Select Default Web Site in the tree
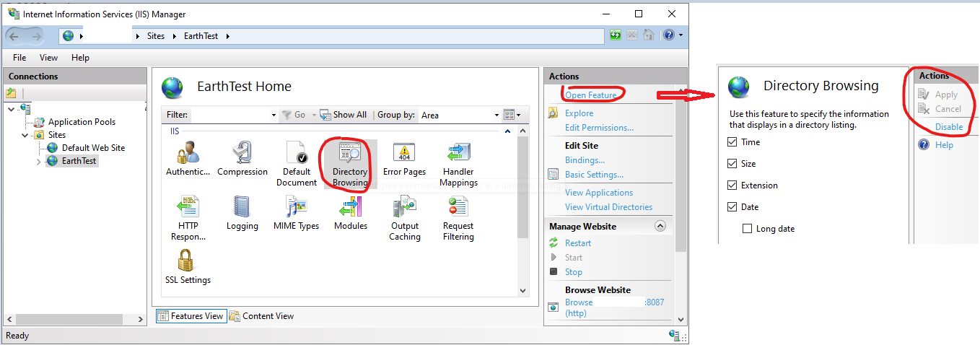 (x=93, y=147)
